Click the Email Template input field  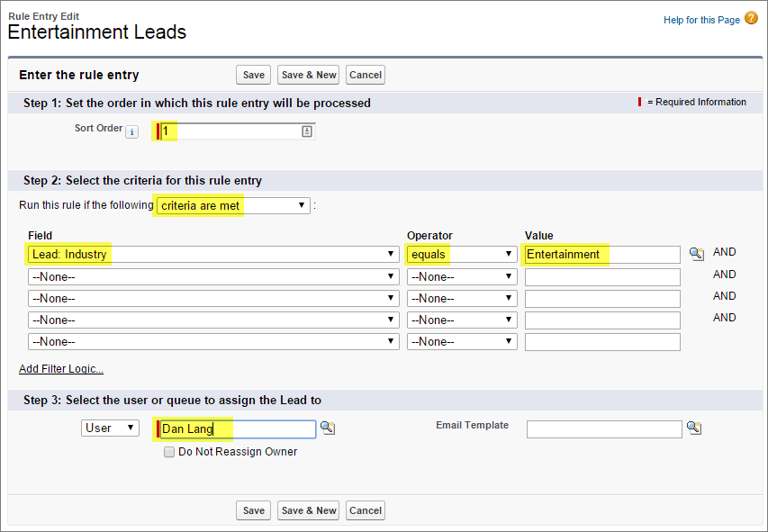pyautogui.click(x=604, y=429)
